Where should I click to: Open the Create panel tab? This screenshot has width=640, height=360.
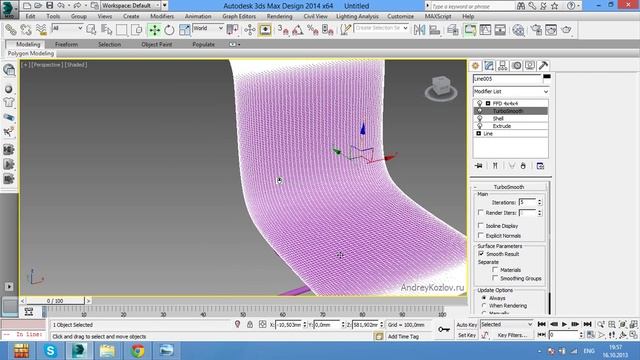(476, 66)
